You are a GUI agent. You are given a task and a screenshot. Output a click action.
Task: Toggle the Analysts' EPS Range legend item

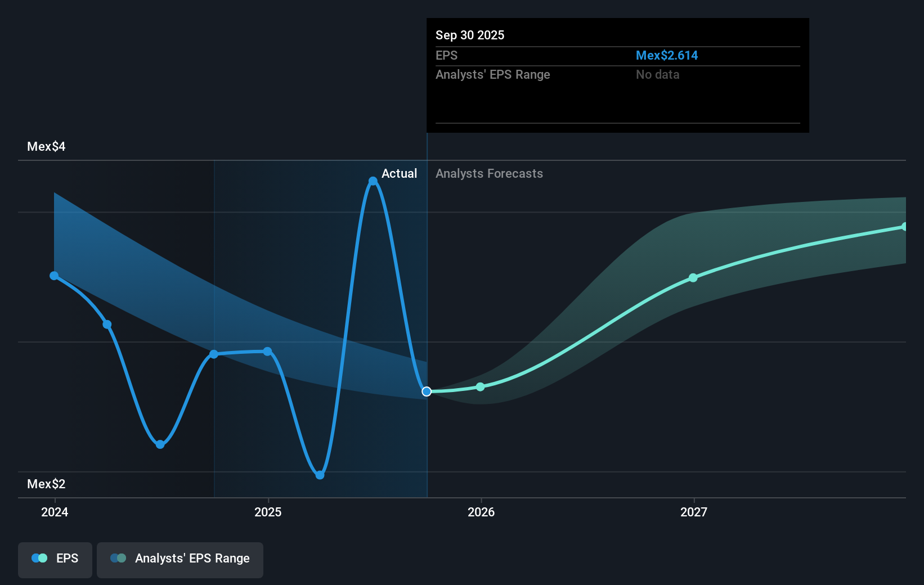pyautogui.click(x=180, y=559)
